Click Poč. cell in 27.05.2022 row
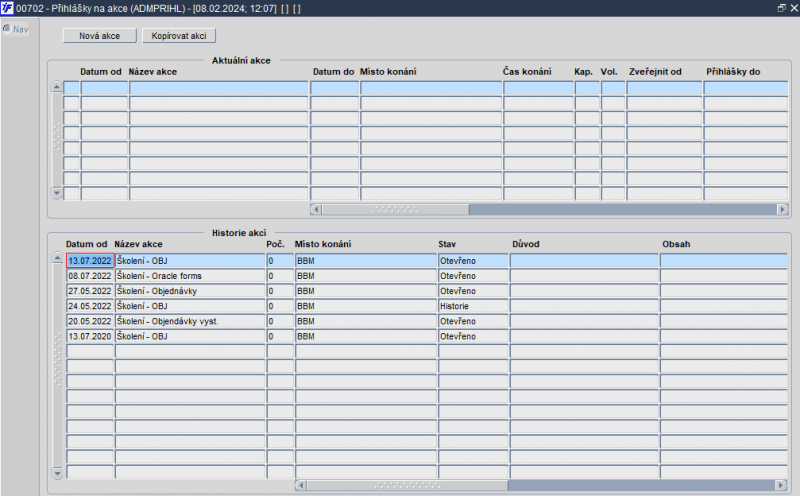The image size is (800, 496). (x=280, y=291)
